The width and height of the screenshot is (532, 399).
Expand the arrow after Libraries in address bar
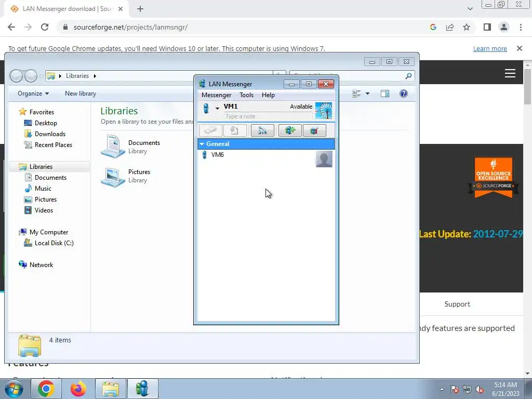pyautogui.click(x=95, y=76)
